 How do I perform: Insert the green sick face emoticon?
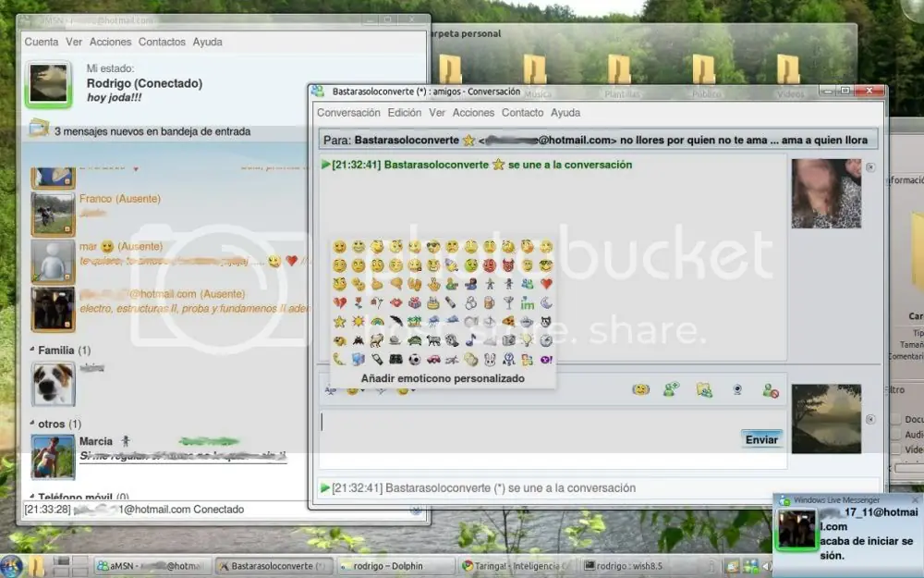coord(471,265)
